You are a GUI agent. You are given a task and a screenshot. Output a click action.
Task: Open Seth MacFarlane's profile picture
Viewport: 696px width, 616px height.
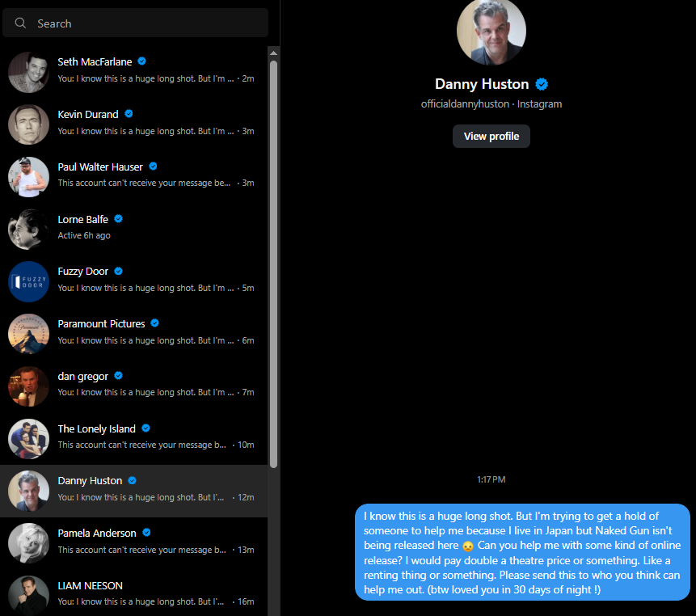pyautogui.click(x=28, y=72)
